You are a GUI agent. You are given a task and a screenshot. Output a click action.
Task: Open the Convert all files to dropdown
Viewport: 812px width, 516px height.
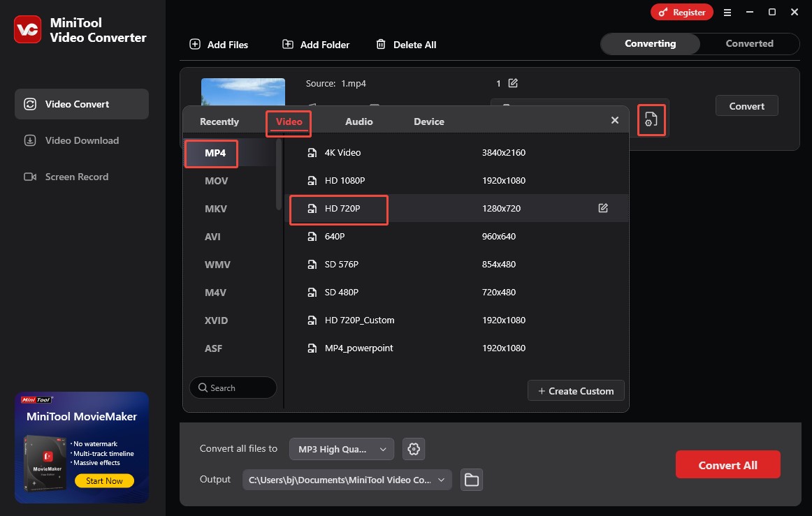tap(341, 449)
